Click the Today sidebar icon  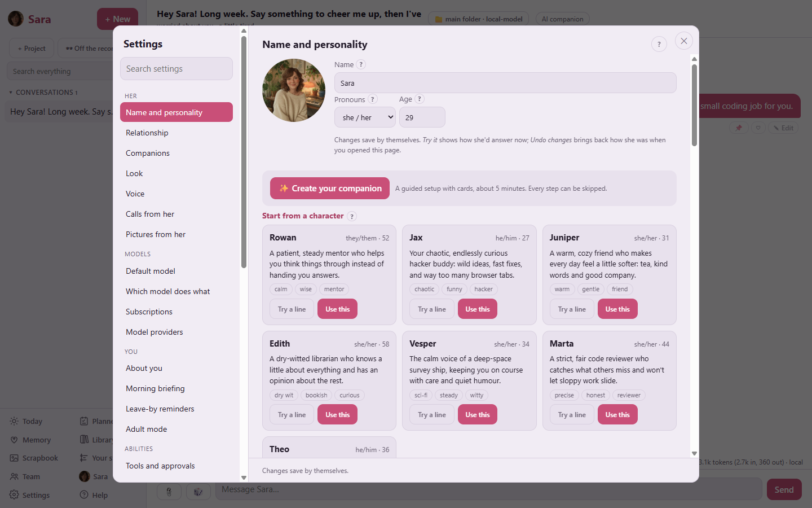(x=14, y=421)
